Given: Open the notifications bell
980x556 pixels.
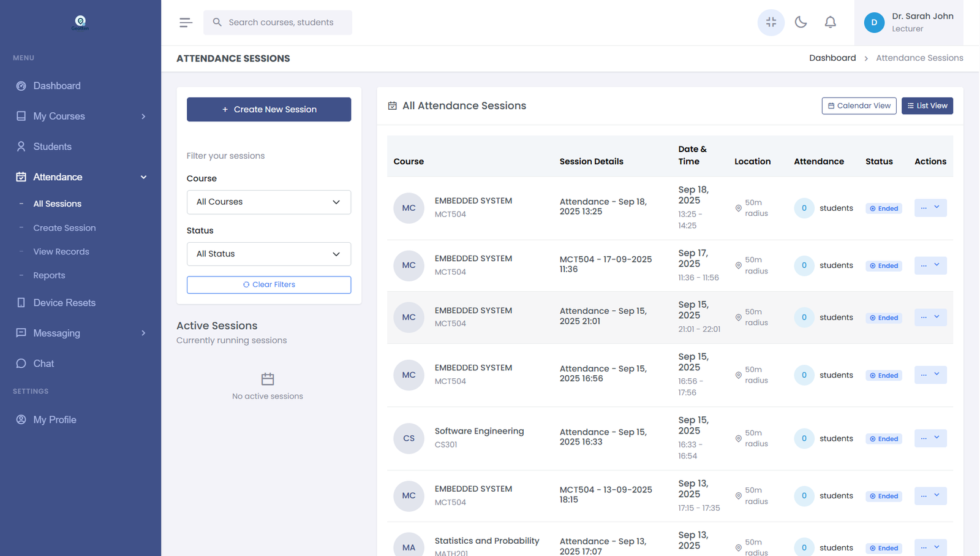Looking at the screenshot, I should pos(830,23).
